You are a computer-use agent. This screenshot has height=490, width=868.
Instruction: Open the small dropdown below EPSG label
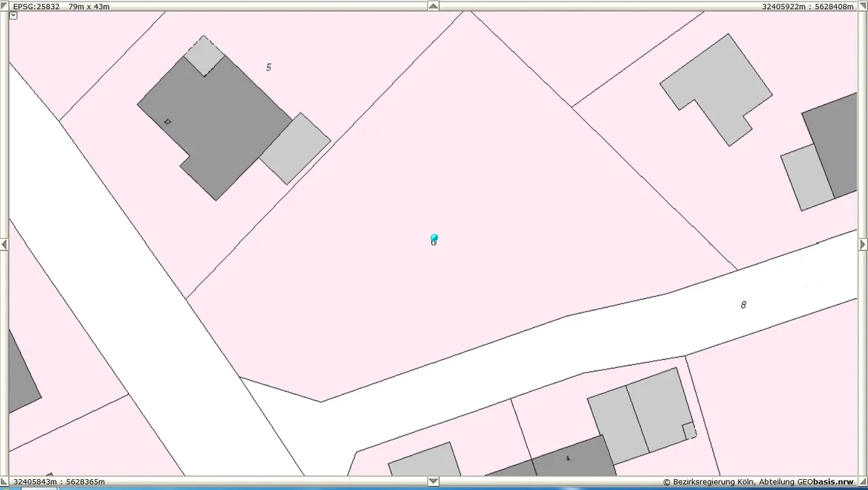click(x=14, y=16)
